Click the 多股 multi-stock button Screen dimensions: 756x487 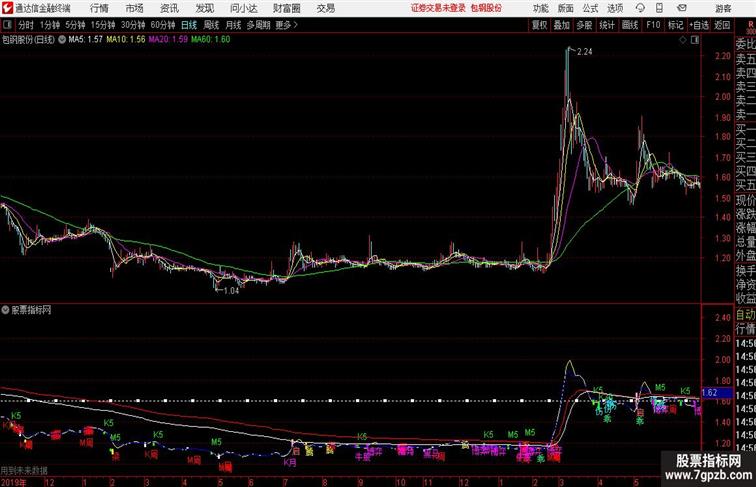(x=584, y=25)
